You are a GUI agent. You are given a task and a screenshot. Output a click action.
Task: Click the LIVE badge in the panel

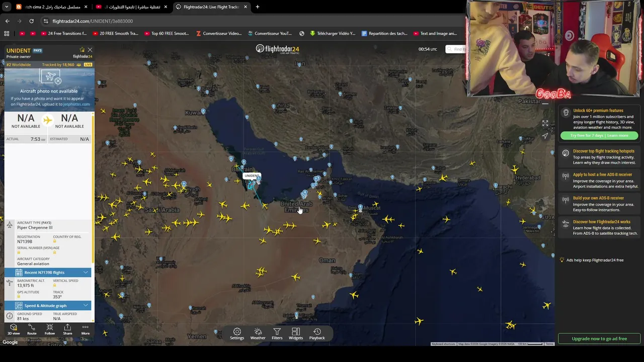pyautogui.click(x=88, y=65)
